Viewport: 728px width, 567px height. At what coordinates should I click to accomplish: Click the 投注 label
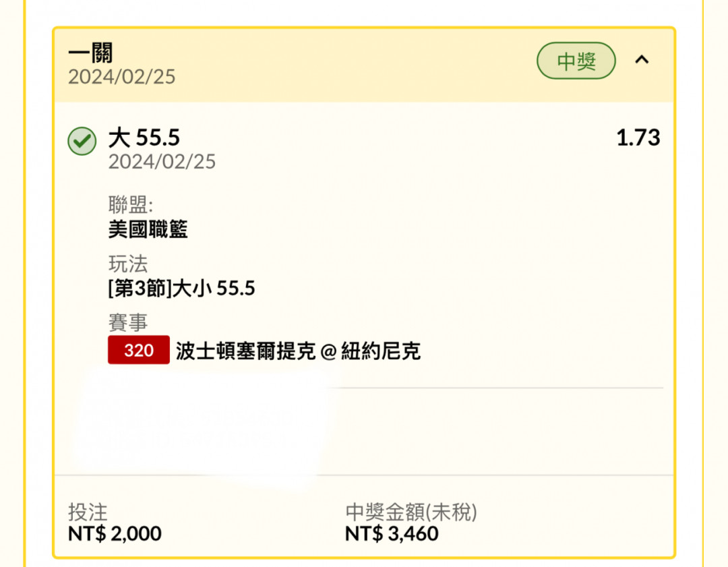(x=88, y=512)
